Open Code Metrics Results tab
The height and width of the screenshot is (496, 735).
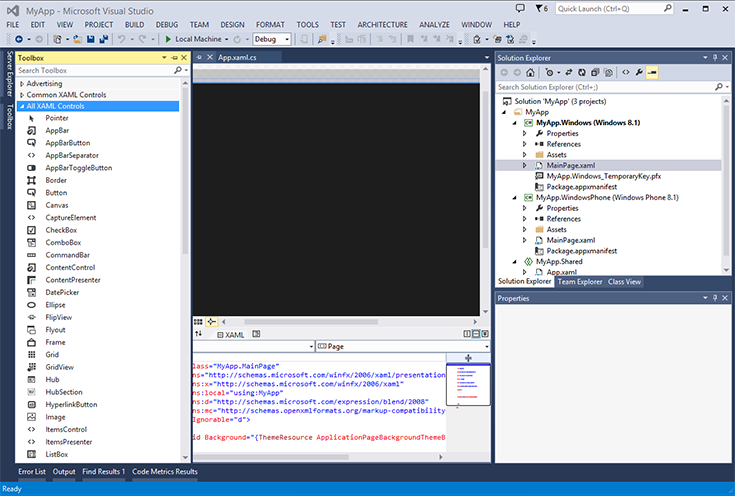165,472
